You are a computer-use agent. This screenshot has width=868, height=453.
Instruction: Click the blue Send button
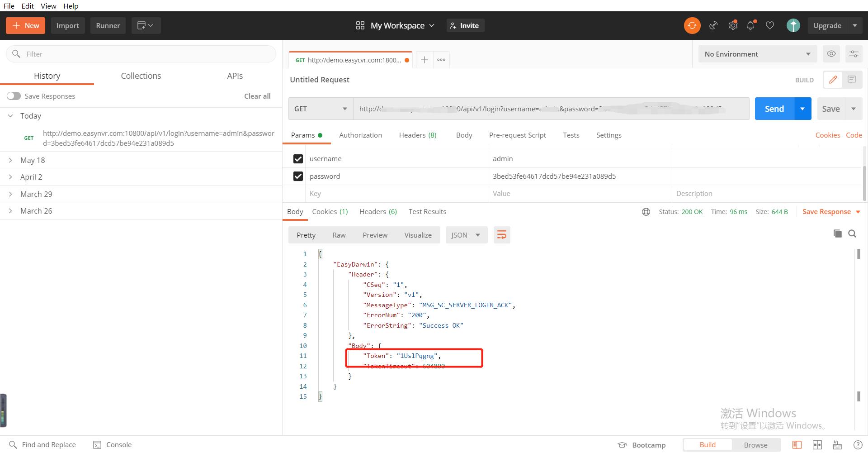click(x=774, y=109)
